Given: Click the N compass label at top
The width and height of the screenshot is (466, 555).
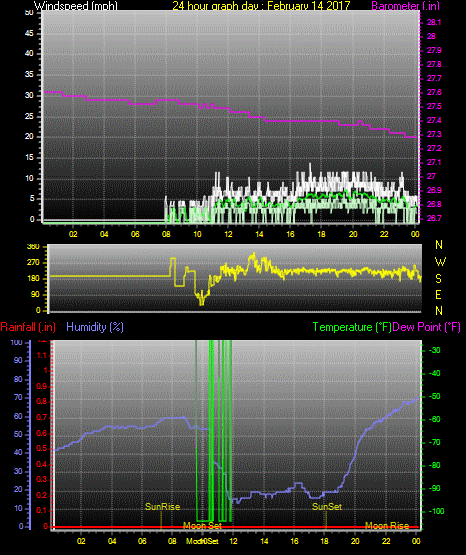Looking at the screenshot, I should (439, 245).
